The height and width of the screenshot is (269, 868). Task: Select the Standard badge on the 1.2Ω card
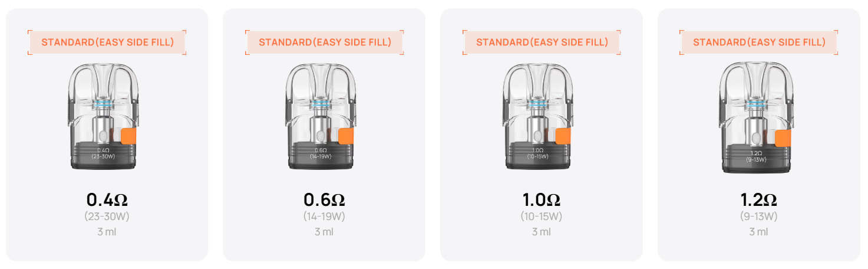click(758, 42)
